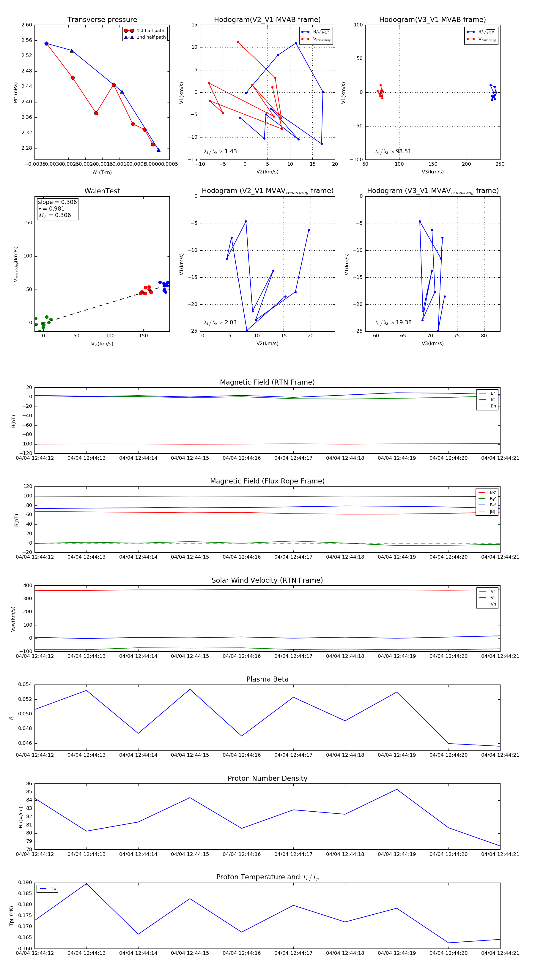The width and height of the screenshot is (535, 980).
Task: Click the eigenvalue ratio annotation reading 2.03
Action: tap(220, 323)
